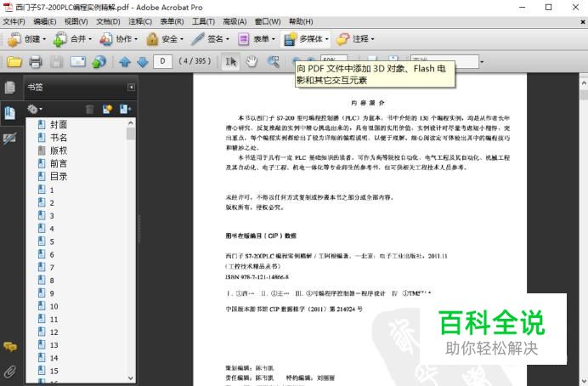
Task: Open the Bookmarks panel icon
Action: (x=9, y=112)
